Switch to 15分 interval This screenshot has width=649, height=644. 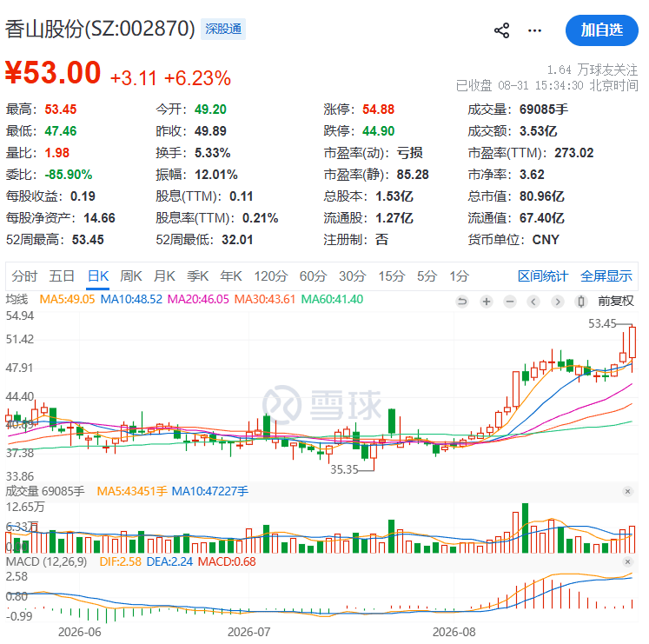tap(391, 276)
